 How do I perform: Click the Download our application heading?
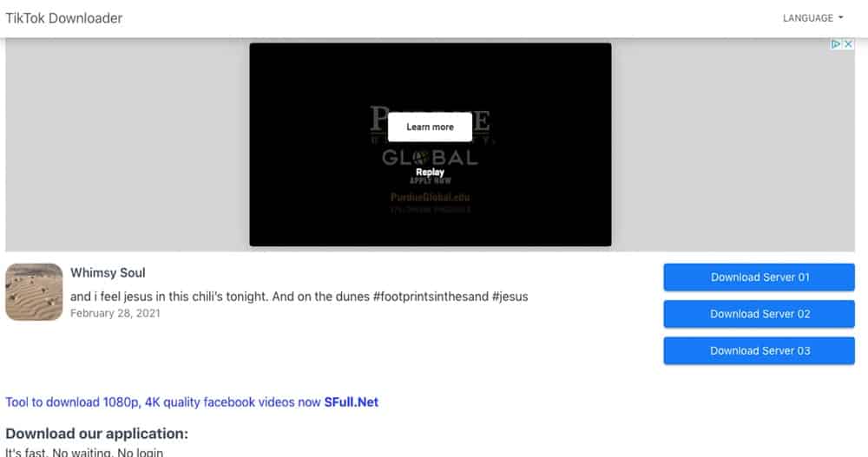click(x=97, y=434)
